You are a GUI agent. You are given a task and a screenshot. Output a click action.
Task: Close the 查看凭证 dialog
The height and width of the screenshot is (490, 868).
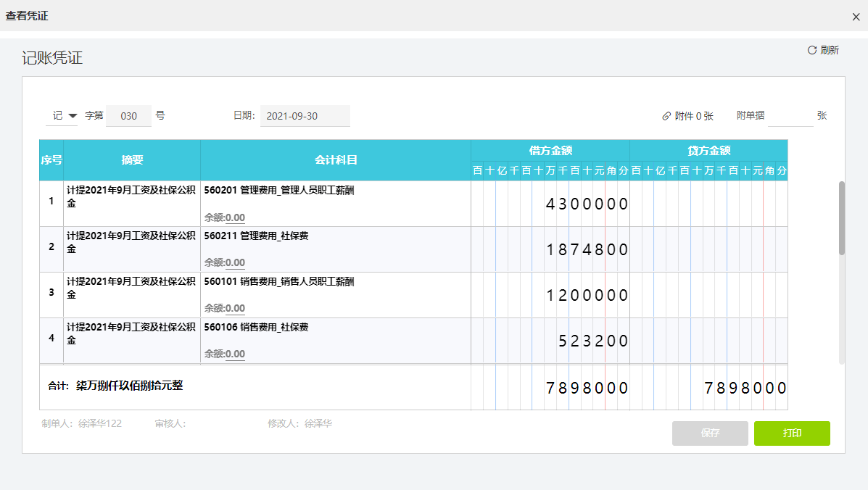point(856,16)
